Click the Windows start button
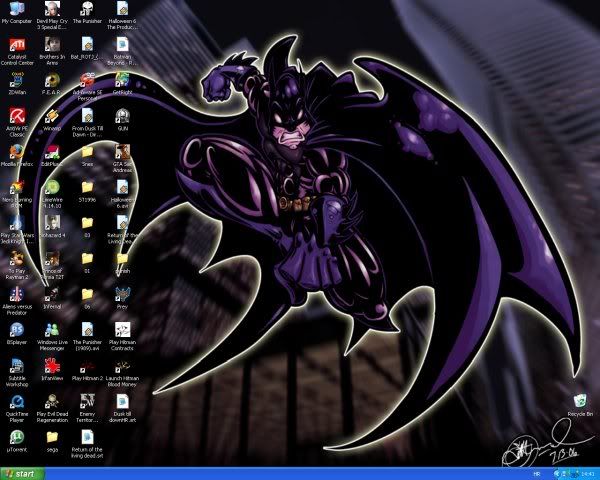The height and width of the screenshot is (480, 600). click(x=22, y=473)
